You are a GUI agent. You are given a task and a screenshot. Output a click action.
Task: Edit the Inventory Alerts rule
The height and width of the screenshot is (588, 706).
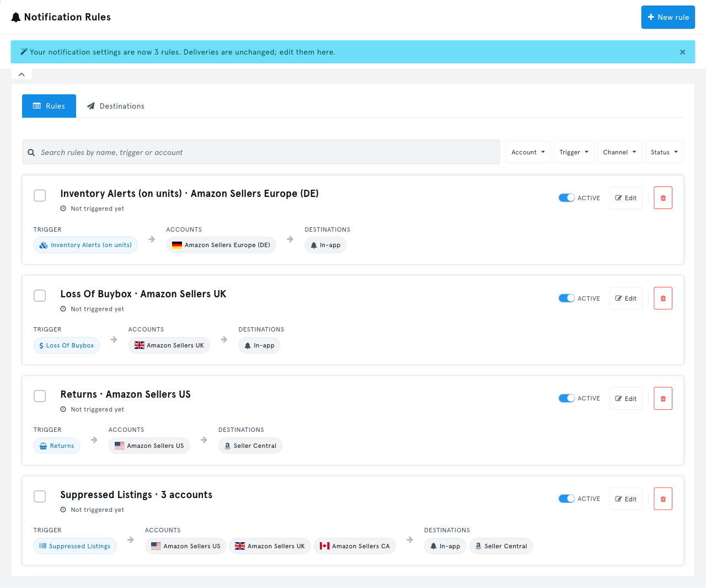[626, 198]
